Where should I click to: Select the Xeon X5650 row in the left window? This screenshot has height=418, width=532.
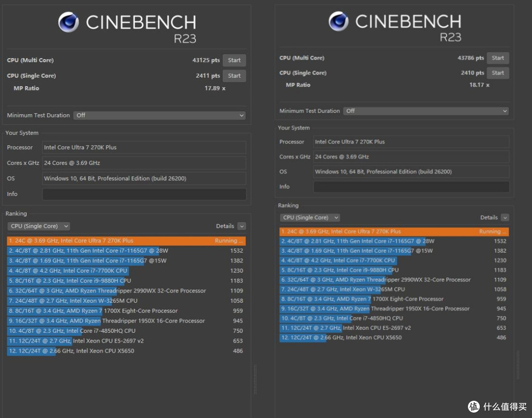tap(126, 351)
